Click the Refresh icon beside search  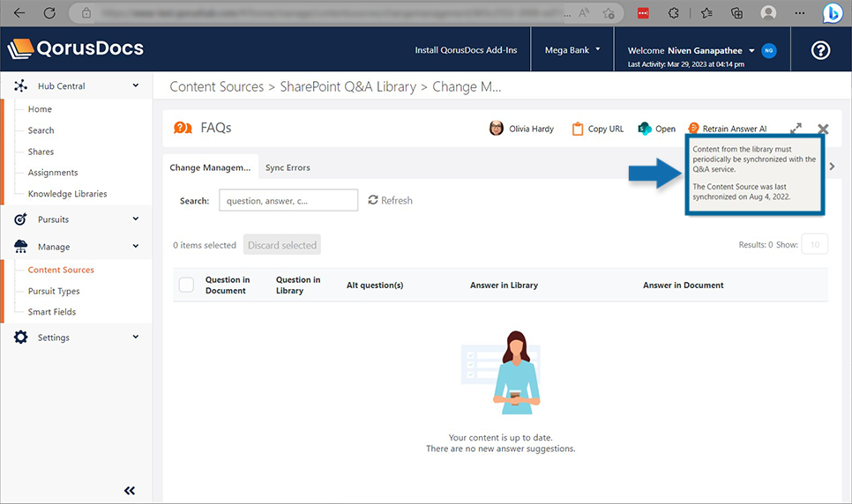pos(373,200)
